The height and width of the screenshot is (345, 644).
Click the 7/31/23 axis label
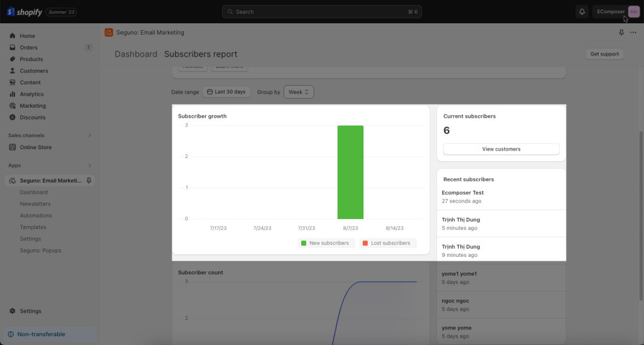306,229
